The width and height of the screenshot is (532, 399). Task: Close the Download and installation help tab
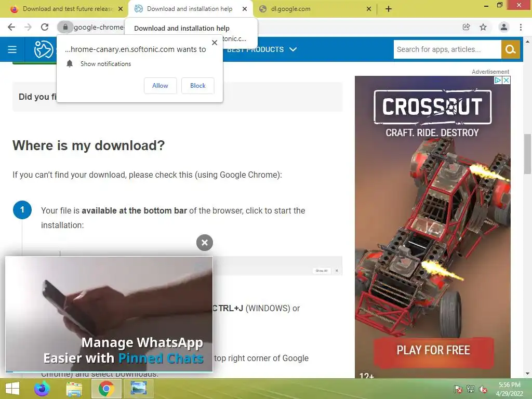pyautogui.click(x=245, y=9)
